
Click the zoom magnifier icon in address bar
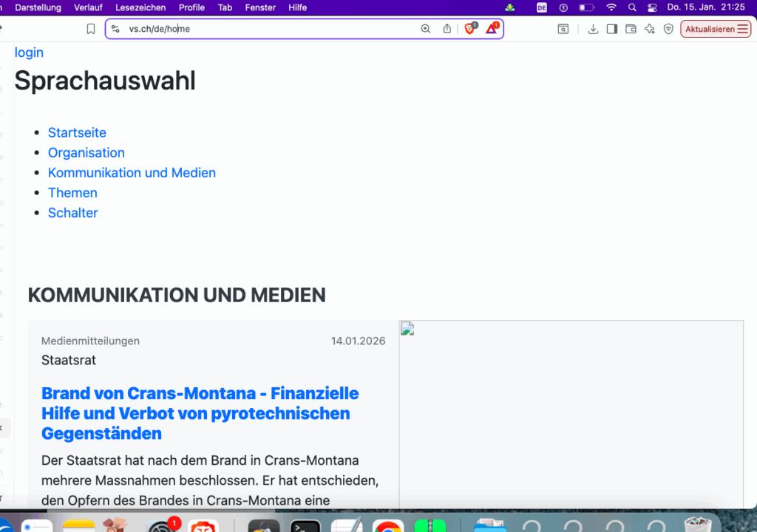click(x=425, y=29)
